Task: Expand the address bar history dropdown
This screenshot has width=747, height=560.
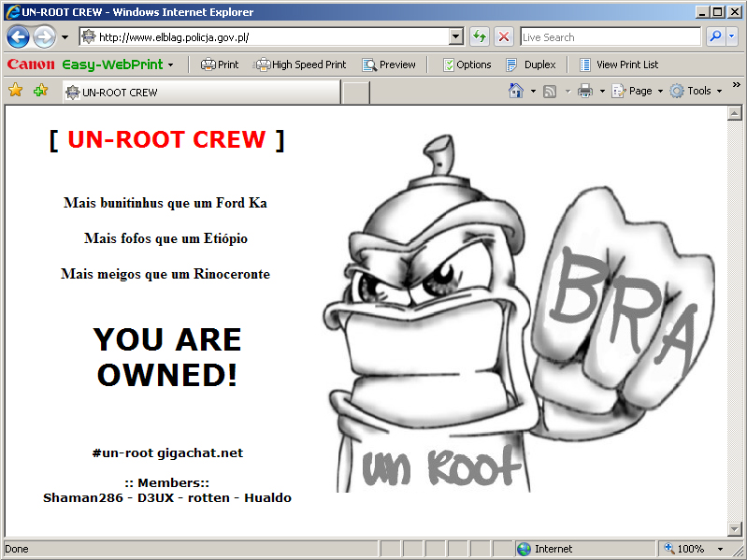Action: (456, 36)
